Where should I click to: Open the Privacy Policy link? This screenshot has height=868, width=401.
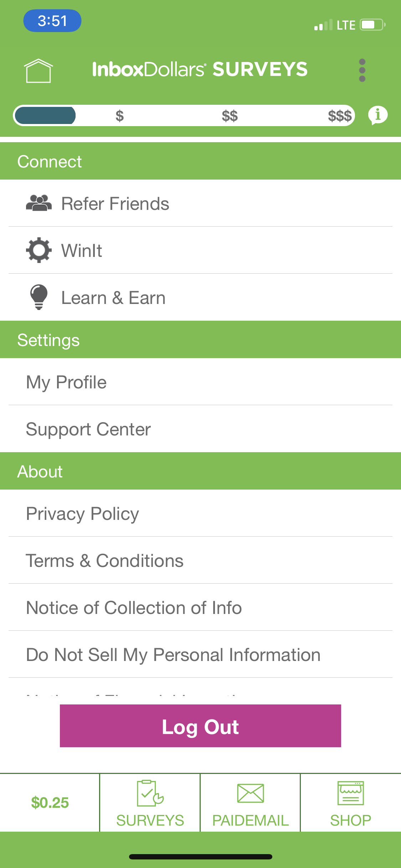[83, 514]
